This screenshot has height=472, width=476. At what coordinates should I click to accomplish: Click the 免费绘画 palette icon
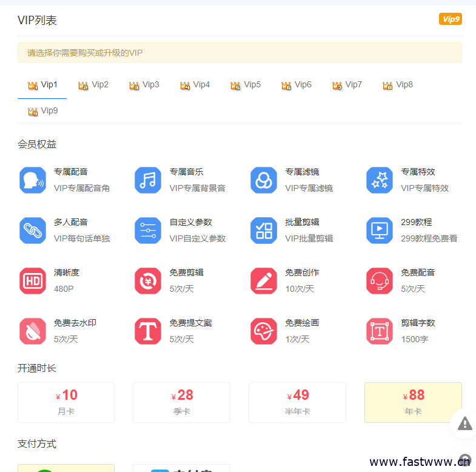pyautogui.click(x=264, y=331)
